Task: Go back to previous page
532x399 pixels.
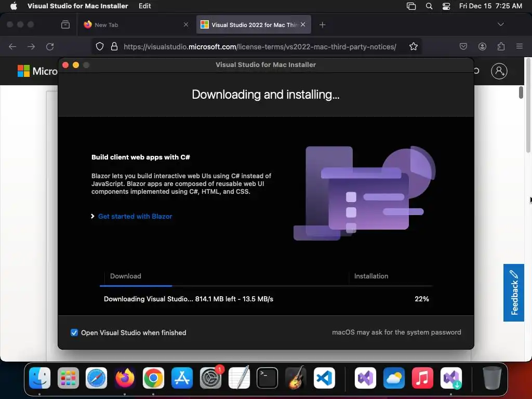Action: pyautogui.click(x=12, y=46)
